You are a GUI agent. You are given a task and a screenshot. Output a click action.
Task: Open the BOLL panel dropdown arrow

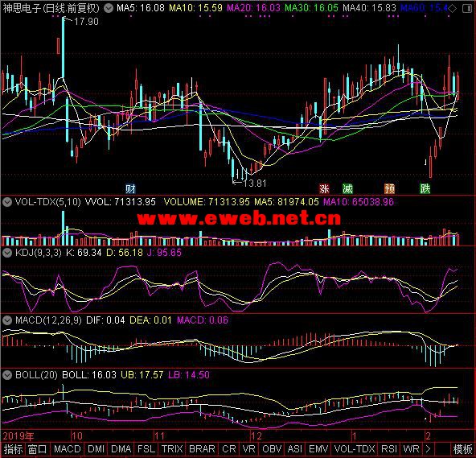coord(7,375)
